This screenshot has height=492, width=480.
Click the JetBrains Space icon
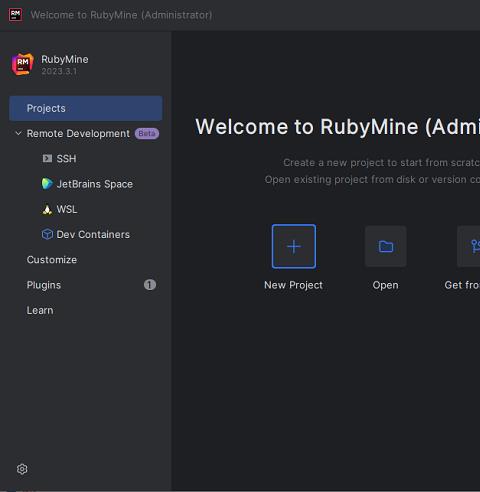click(47, 184)
